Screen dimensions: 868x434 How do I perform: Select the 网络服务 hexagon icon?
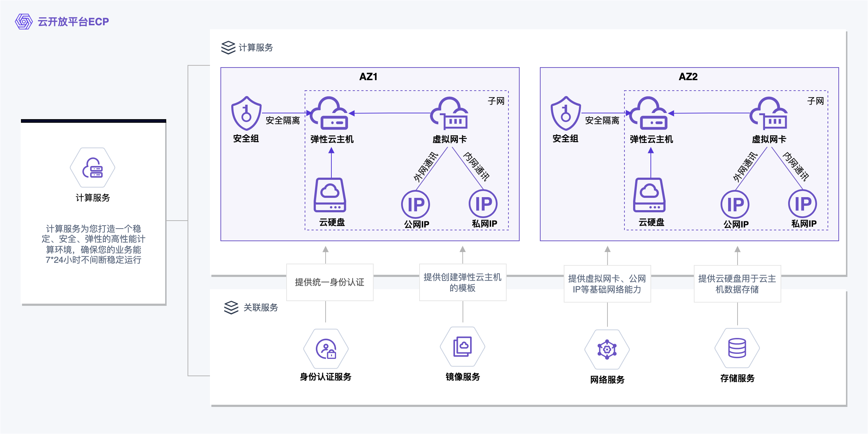607,350
